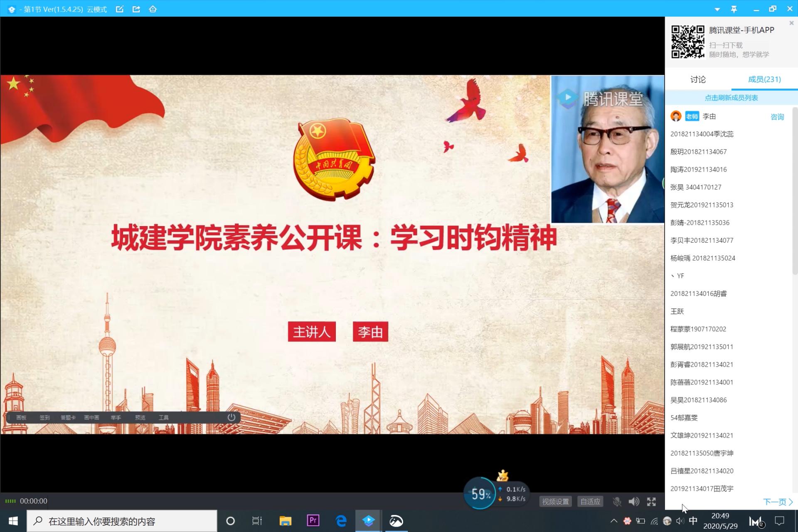Toggle the muted microphone icon
This screenshot has width=798, height=532.
[617, 502]
